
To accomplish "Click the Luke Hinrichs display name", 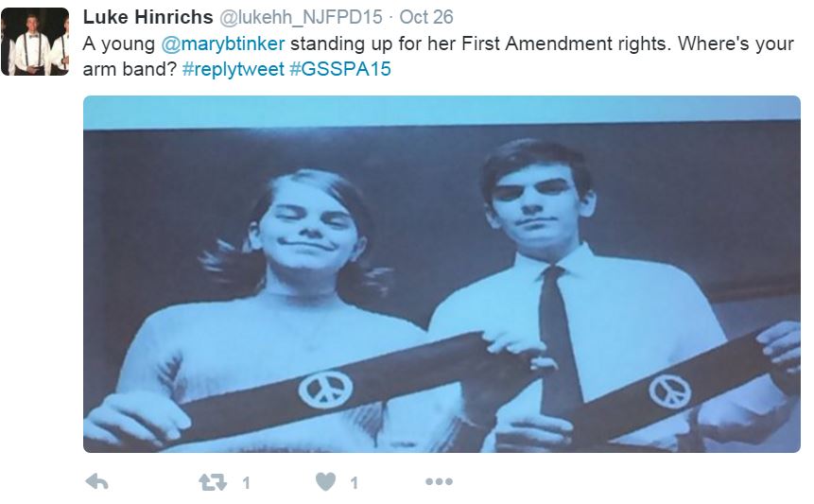I will (147, 17).
